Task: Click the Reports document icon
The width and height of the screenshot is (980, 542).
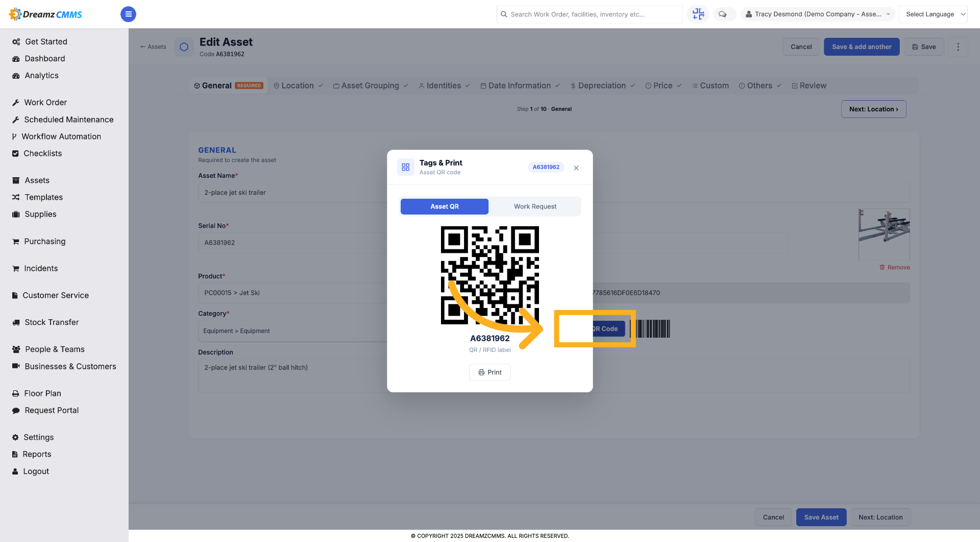Action: 15,455
